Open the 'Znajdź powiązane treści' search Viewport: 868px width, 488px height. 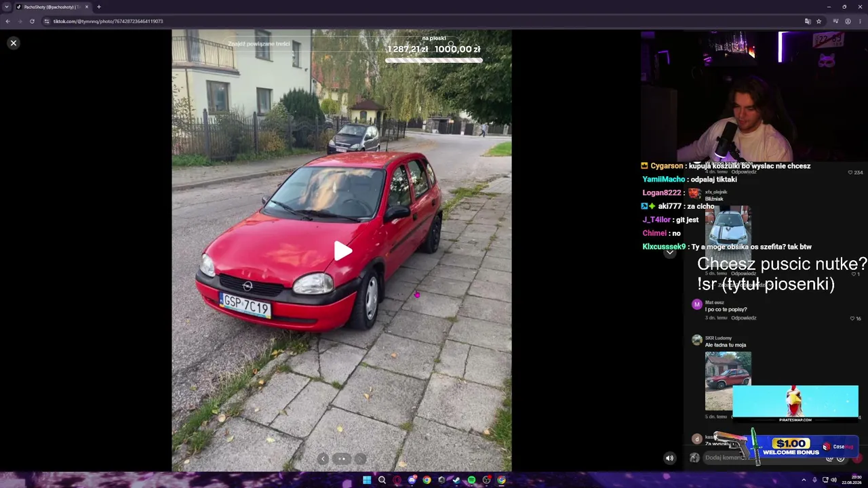[258, 44]
